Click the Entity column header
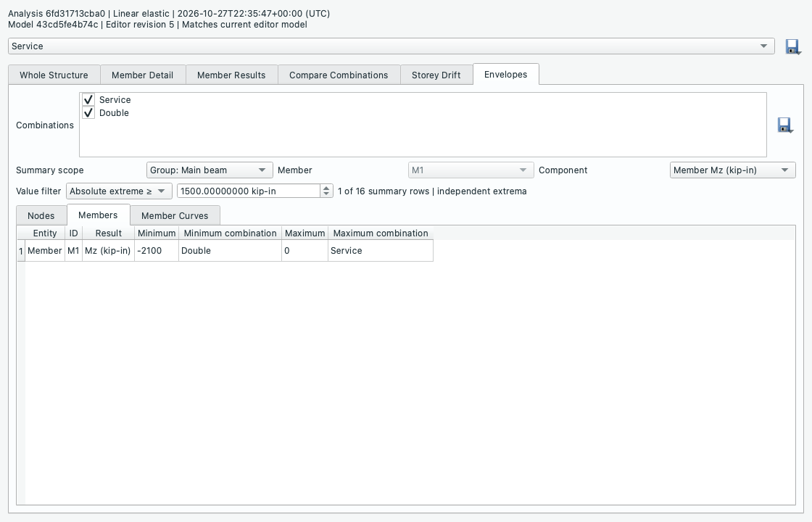The image size is (812, 522). tap(44, 233)
